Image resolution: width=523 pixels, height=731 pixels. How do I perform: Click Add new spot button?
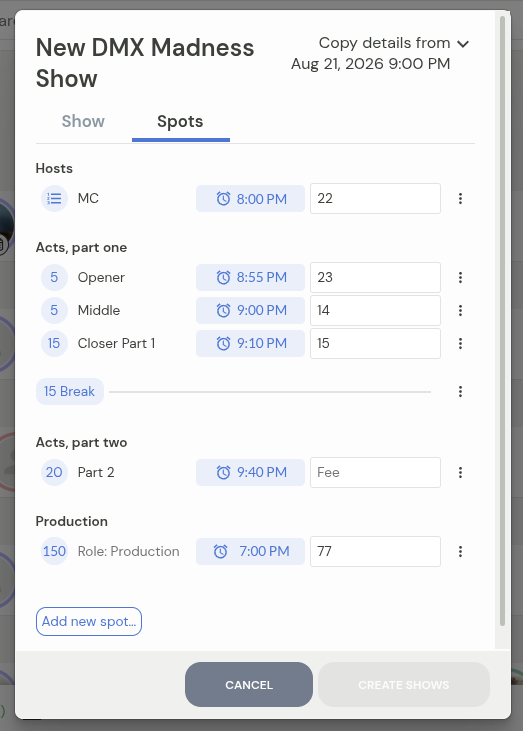[89, 621]
